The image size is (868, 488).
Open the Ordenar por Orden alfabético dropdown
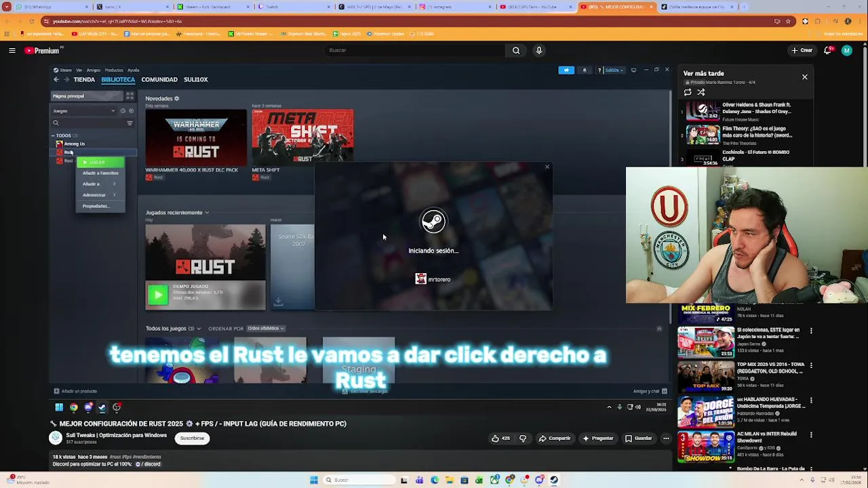click(x=266, y=329)
